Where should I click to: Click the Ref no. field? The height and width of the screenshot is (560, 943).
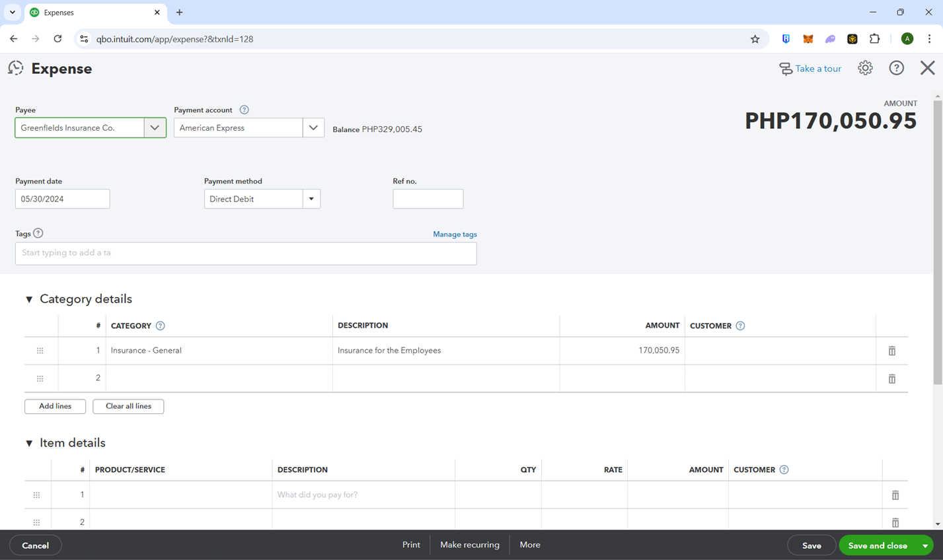coord(428,199)
